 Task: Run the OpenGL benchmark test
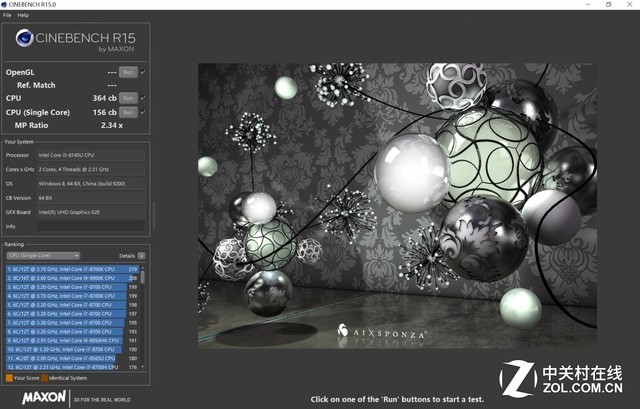click(x=127, y=72)
